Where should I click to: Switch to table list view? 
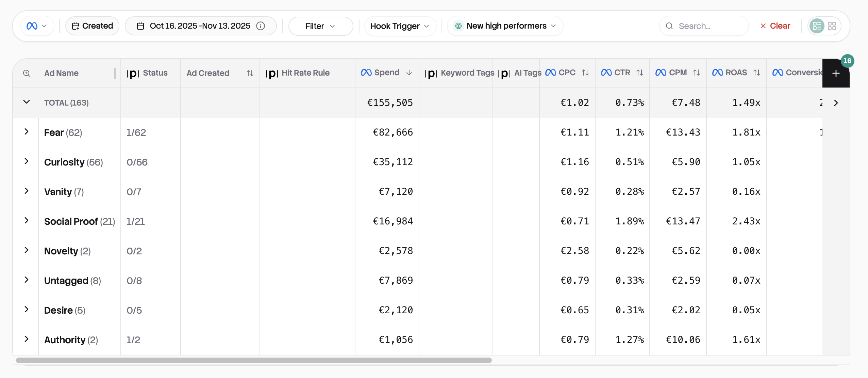click(x=817, y=26)
